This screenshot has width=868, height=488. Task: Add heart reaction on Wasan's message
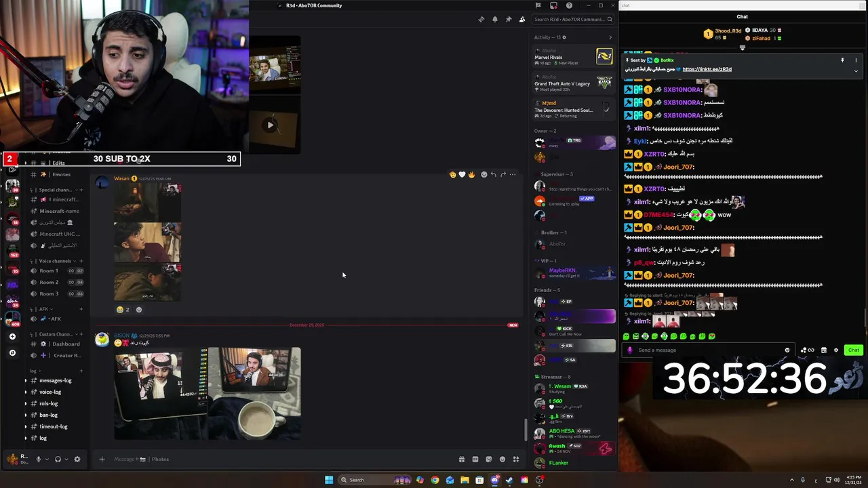(x=462, y=175)
